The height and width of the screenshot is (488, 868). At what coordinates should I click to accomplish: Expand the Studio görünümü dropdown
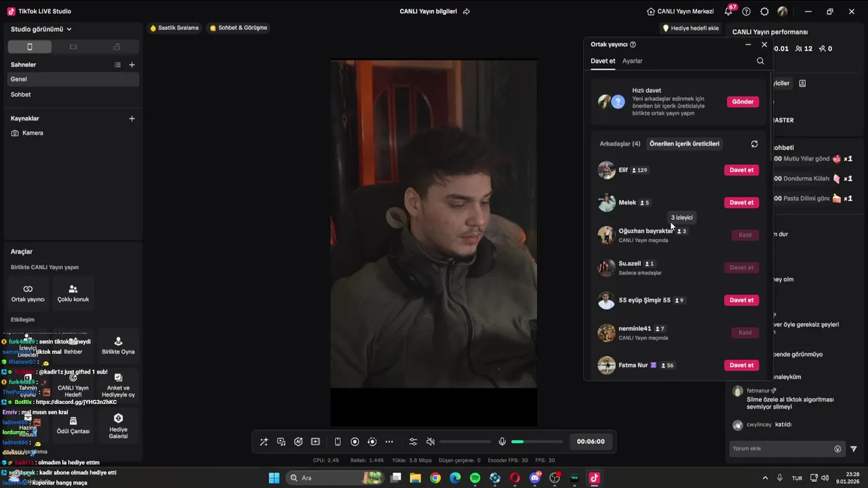[x=41, y=29]
